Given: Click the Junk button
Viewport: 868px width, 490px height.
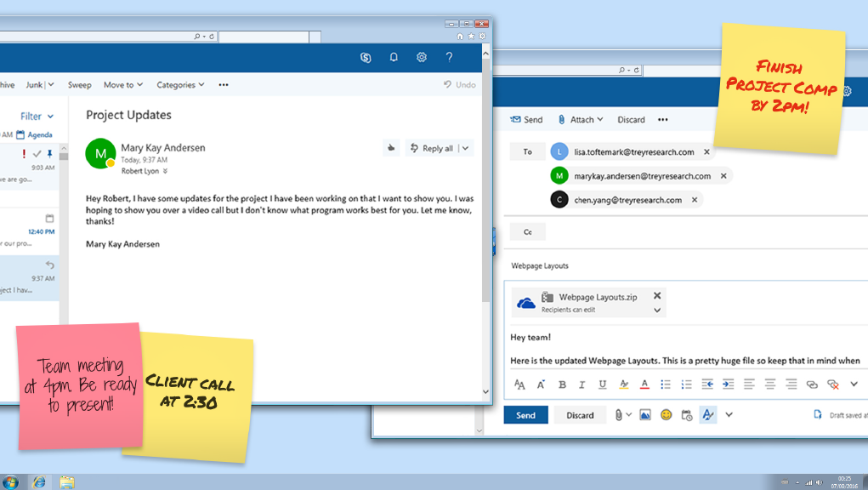Looking at the screenshot, I should pyautogui.click(x=34, y=85).
